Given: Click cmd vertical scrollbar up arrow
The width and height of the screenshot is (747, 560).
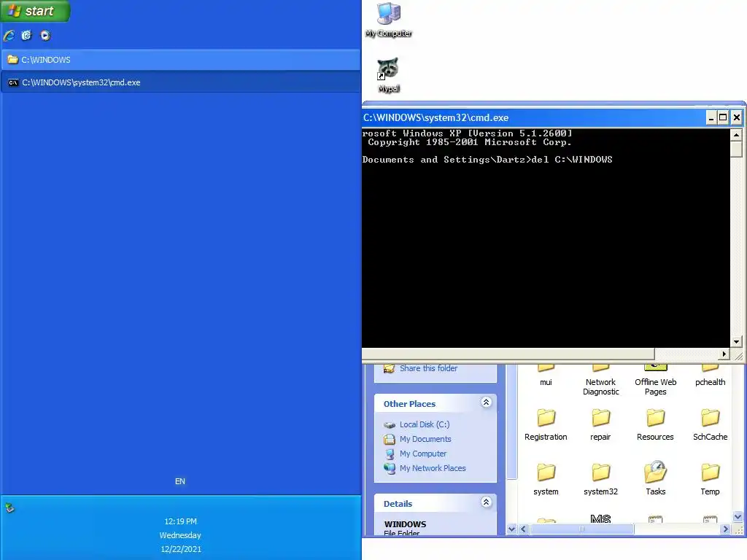Looking at the screenshot, I should coord(737,135).
